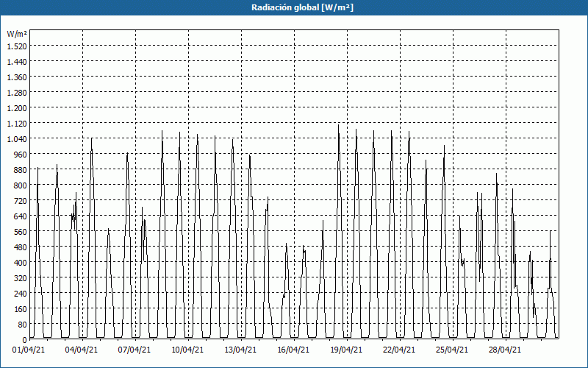The height and width of the screenshot is (368, 588).
Task: Click the 1.360 y-axis value
Action: pyautogui.click(x=17, y=77)
